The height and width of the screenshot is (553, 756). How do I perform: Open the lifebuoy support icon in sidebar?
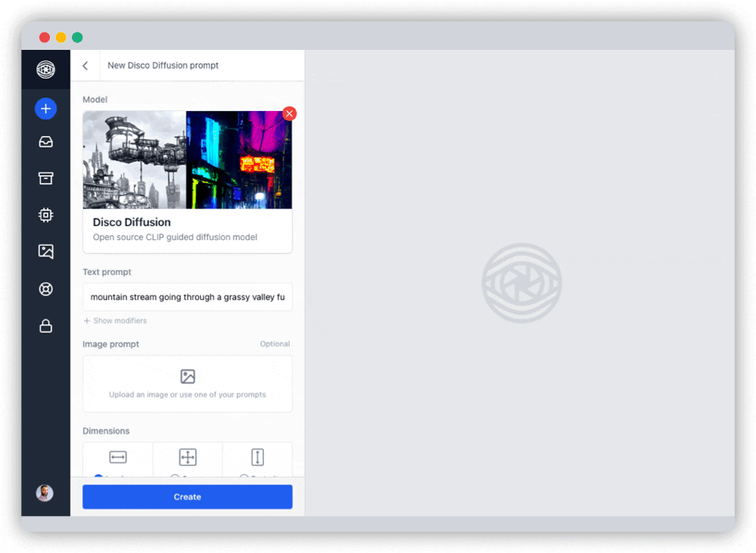pos(46,289)
